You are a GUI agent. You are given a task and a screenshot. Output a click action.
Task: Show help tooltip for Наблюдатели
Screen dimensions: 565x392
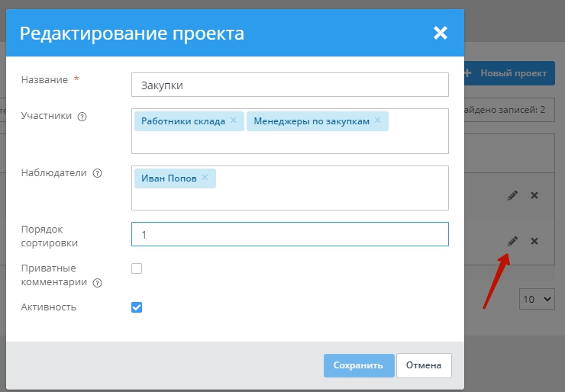click(x=97, y=173)
